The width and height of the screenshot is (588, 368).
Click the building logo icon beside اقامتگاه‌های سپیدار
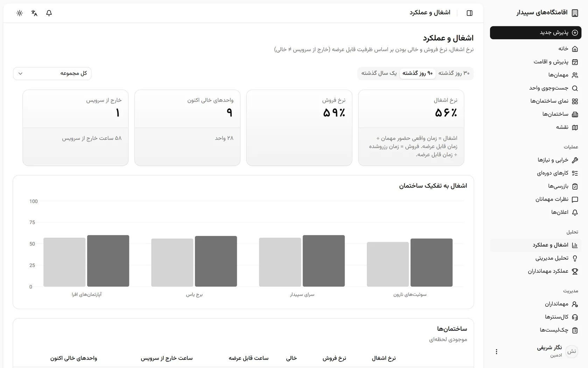coord(575,13)
